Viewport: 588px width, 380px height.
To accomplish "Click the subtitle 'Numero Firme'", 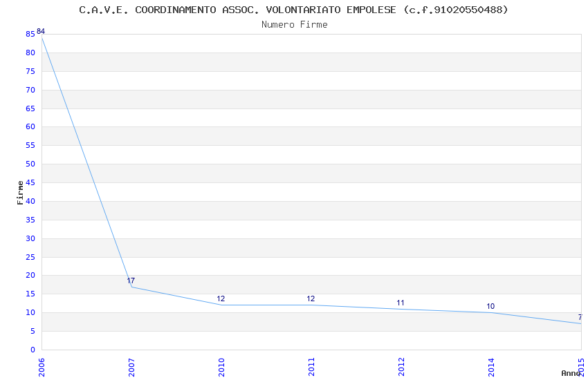I will [x=295, y=25].
